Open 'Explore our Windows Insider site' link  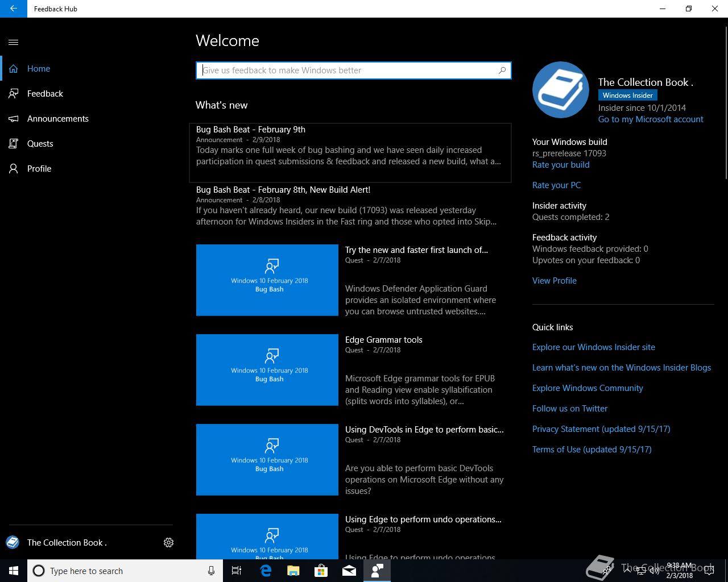pos(594,347)
